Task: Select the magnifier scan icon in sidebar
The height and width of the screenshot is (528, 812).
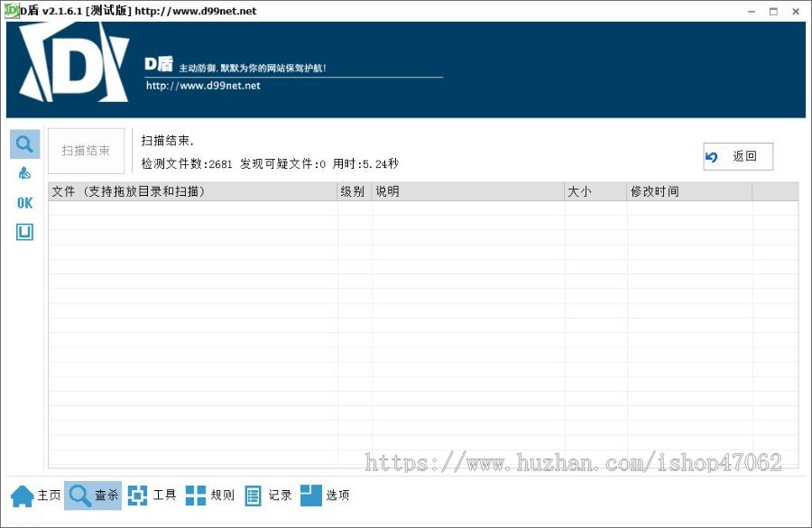Action: (x=25, y=144)
